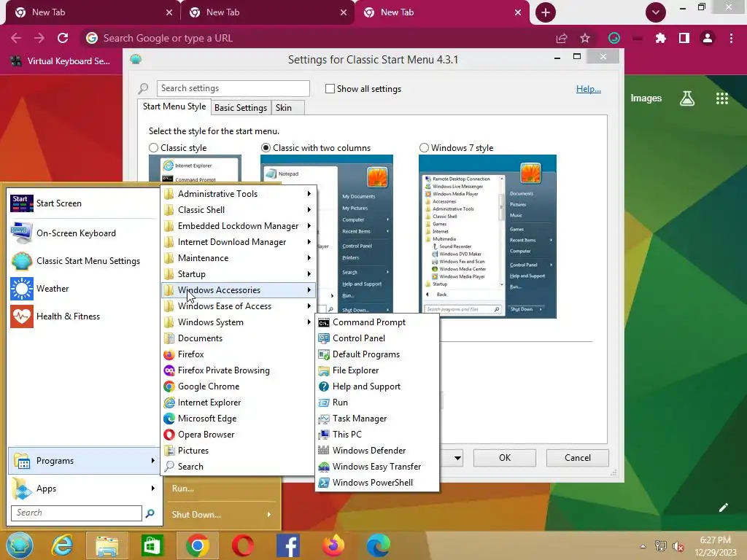Viewport: 747px width, 560px height.
Task: Open Firefox Private Browsing
Action: click(239, 370)
